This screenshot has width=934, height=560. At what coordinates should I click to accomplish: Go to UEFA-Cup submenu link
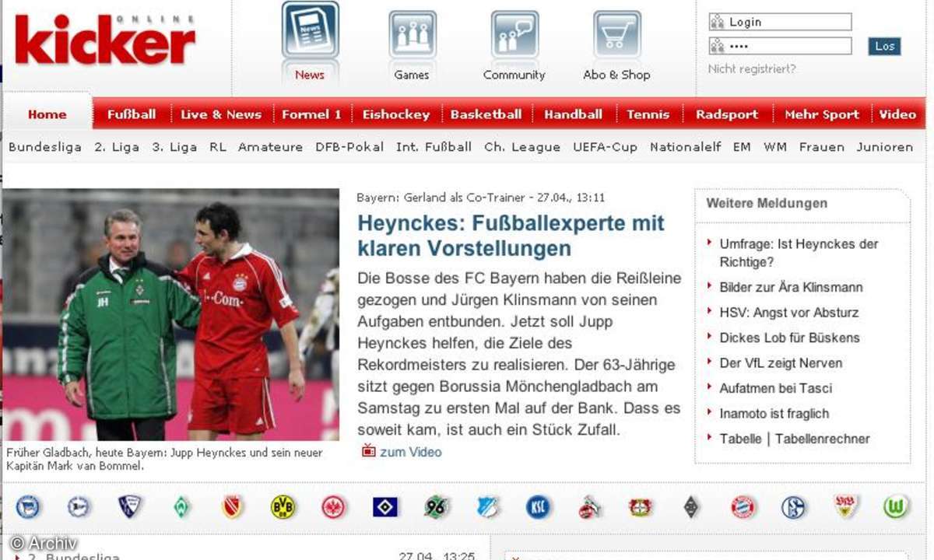click(606, 147)
